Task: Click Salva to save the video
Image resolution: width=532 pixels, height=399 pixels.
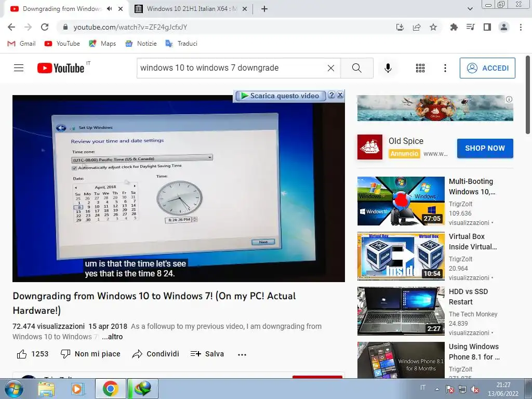Action: (x=207, y=354)
